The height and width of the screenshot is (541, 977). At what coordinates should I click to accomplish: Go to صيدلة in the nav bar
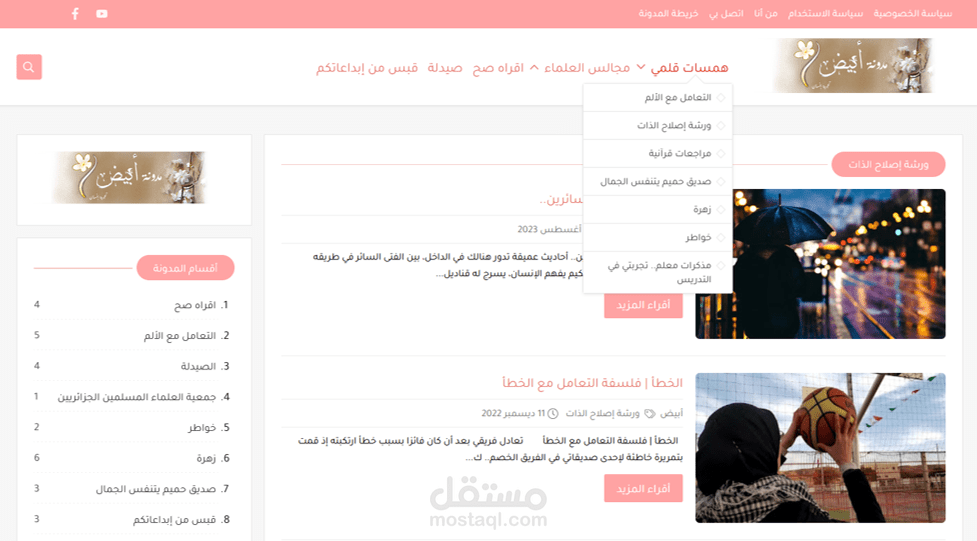(445, 67)
